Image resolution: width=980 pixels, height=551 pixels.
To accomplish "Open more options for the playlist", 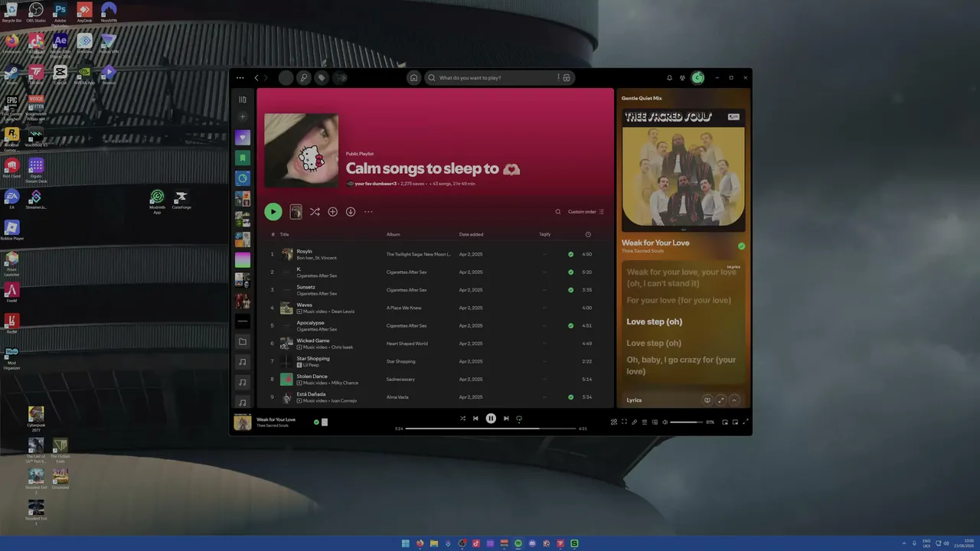I will point(368,212).
